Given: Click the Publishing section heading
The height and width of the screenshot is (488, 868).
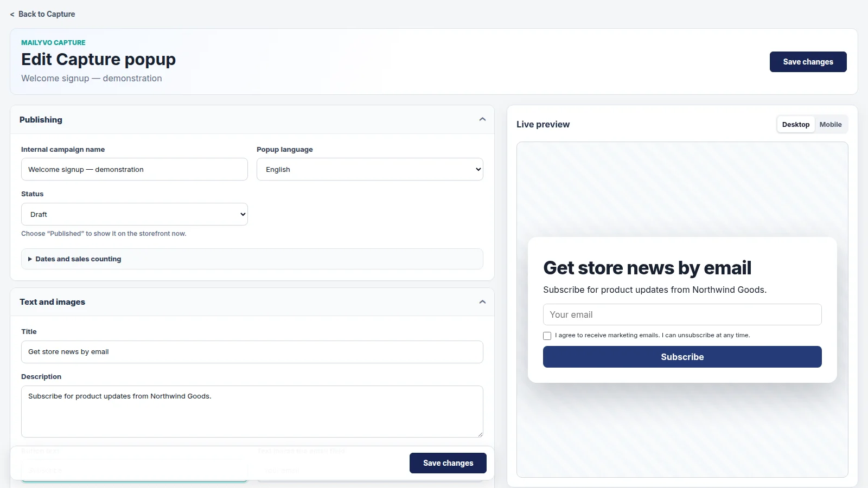Looking at the screenshot, I should pyautogui.click(x=41, y=120).
